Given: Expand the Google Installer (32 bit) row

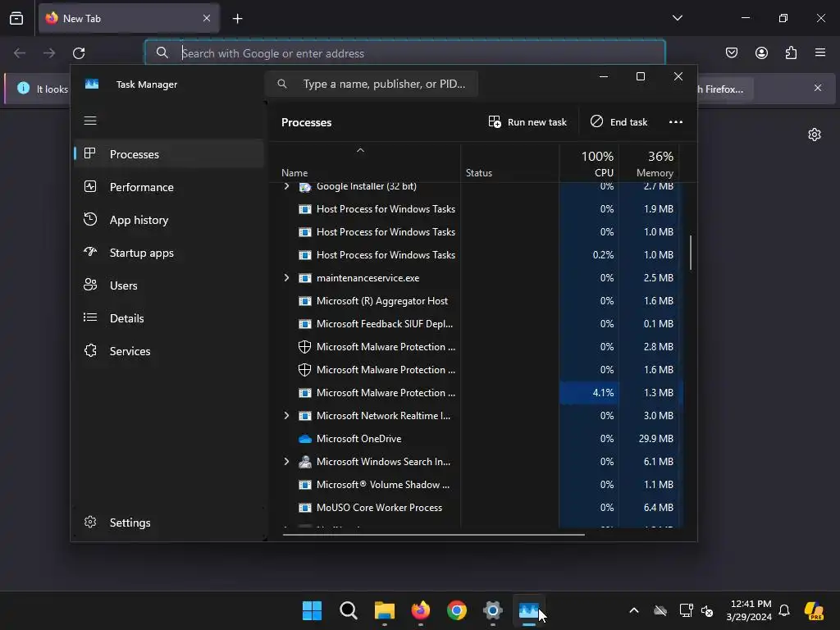Looking at the screenshot, I should click(x=286, y=186).
